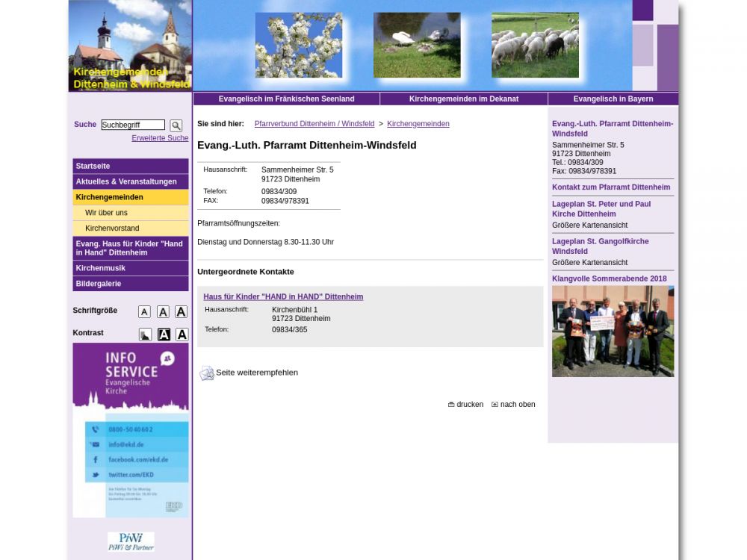747x560 pixels.
Task: Click the PiWi & Partner logo
Action: 131,541
